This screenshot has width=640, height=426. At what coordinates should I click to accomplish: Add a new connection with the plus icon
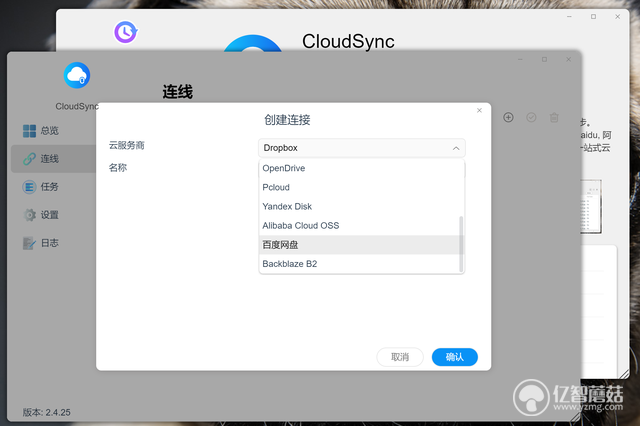tap(508, 118)
